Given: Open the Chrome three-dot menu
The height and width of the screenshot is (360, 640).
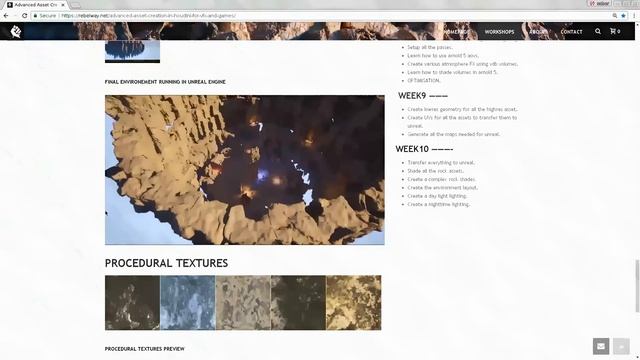Looking at the screenshot, I should [x=634, y=16].
